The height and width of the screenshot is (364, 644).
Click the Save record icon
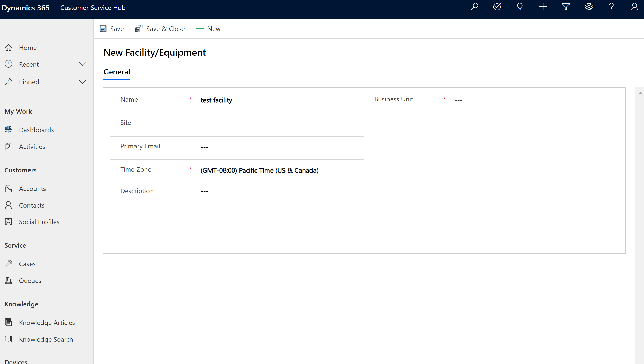pos(103,28)
